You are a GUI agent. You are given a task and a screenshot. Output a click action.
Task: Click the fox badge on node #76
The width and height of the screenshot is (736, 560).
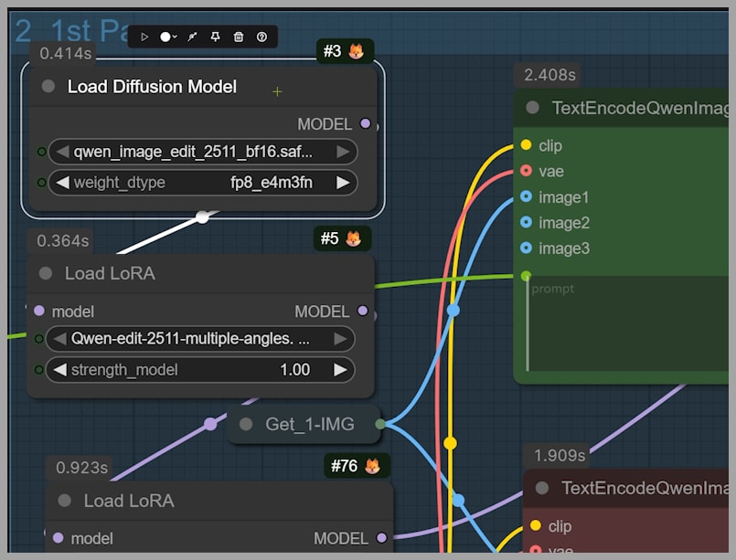coord(373,467)
